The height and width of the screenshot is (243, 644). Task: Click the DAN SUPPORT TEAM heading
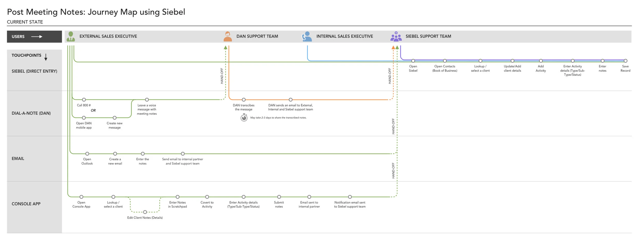point(257,36)
